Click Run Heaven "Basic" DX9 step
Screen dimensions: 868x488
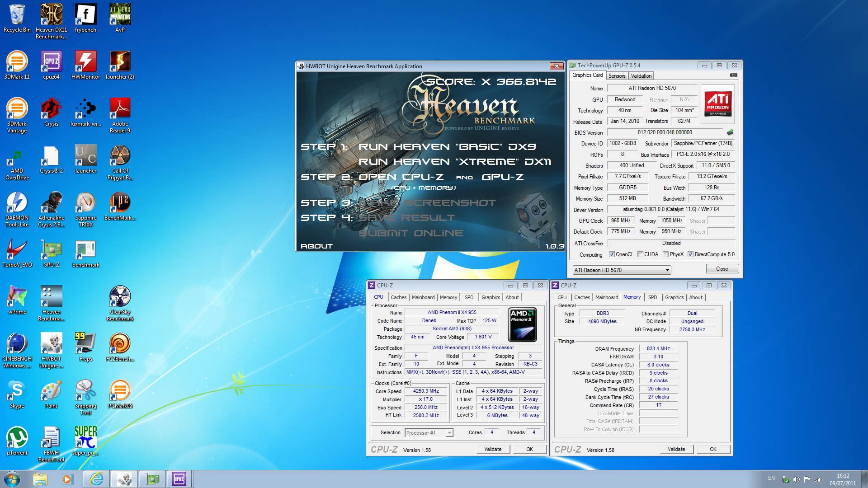coord(447,146)
